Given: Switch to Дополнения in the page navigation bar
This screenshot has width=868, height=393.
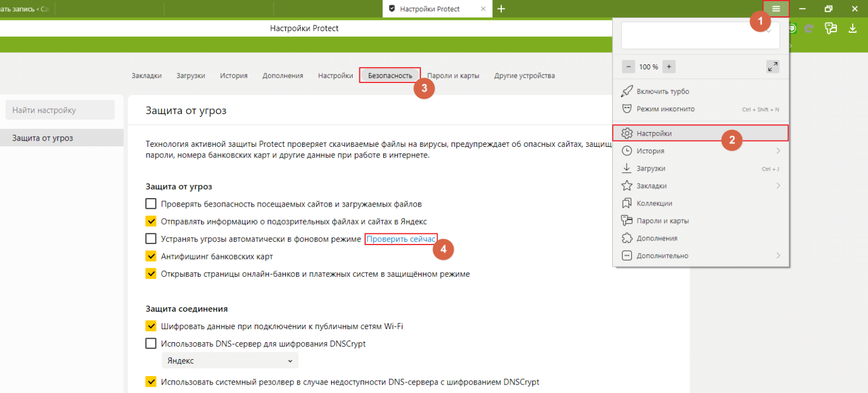Looking at the screenshot, I should click(x=283, y=76).
